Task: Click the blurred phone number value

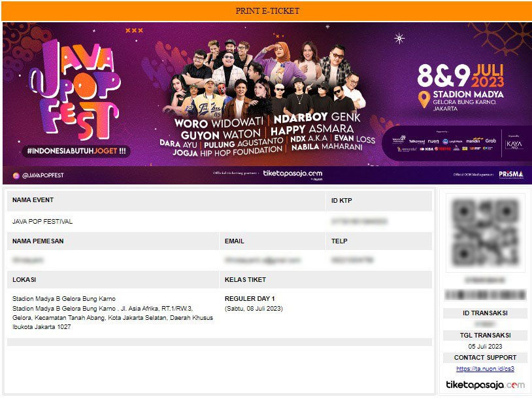Action: 352,260
